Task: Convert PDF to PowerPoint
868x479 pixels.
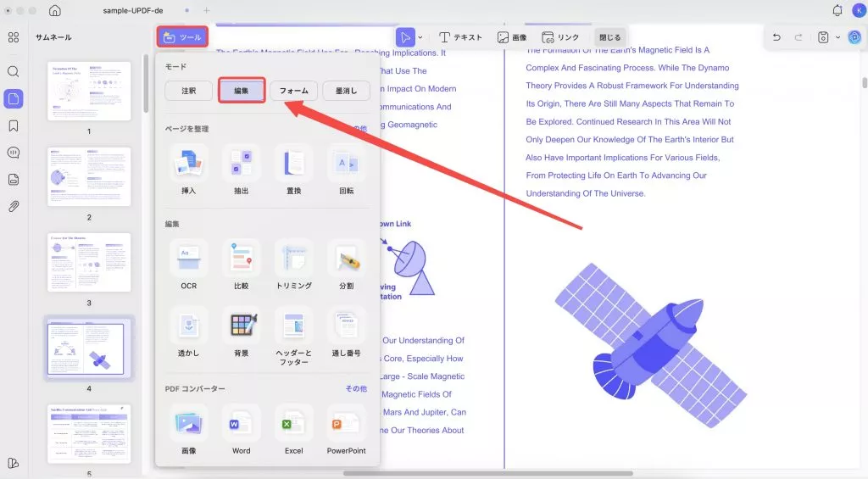Action: [346, 430]
